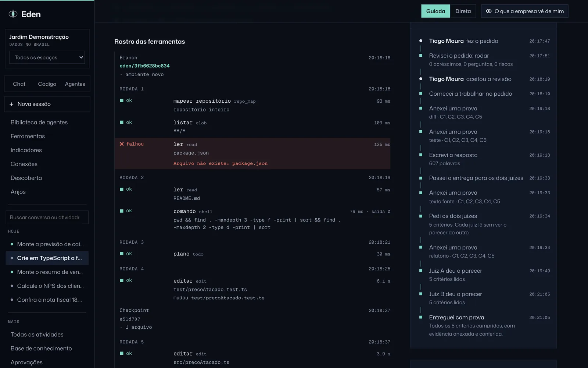Click the ok status square beside comando shell

pyautogui.click(x=122, y=211)
